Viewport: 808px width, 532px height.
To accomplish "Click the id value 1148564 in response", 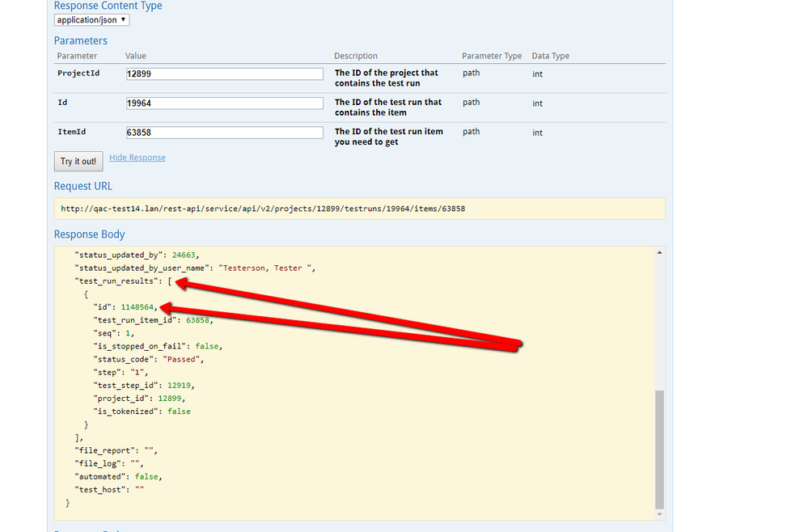I will click(137, 307).
